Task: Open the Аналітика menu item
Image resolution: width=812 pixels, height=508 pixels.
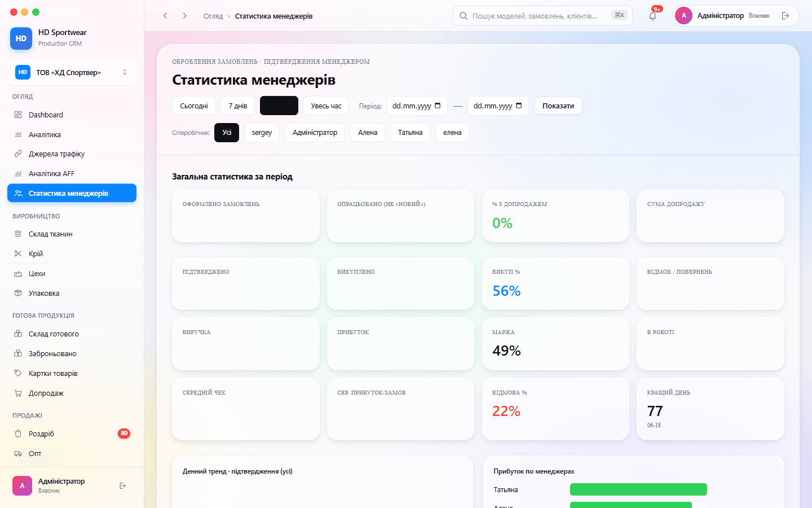Action: click(72, 134)
